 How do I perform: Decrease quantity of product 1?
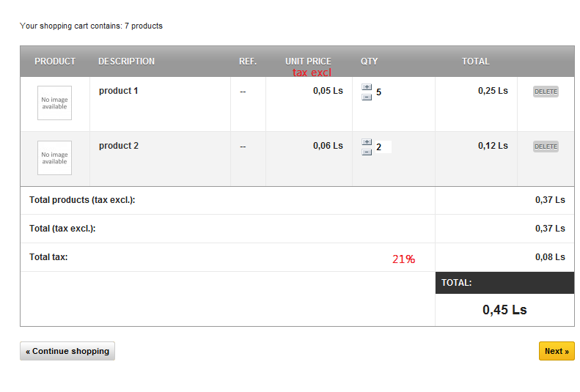coord(367,96)
